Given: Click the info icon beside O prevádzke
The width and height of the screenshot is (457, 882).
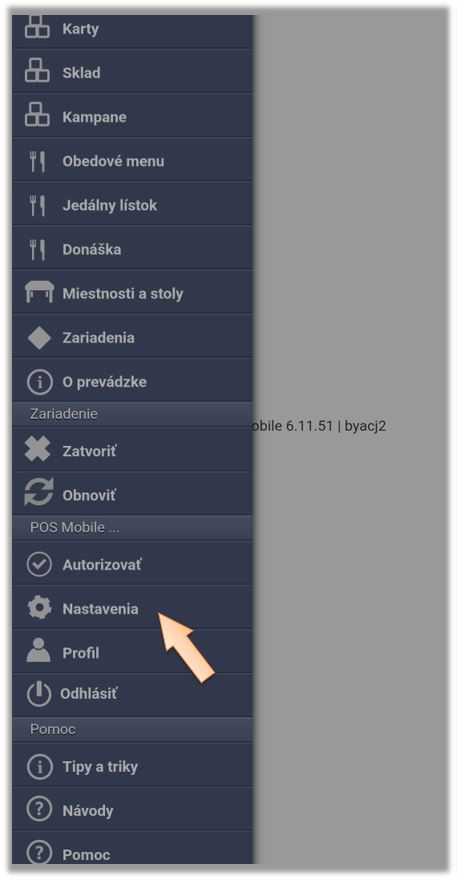Looking at the screenshot, I should [39, 382].
